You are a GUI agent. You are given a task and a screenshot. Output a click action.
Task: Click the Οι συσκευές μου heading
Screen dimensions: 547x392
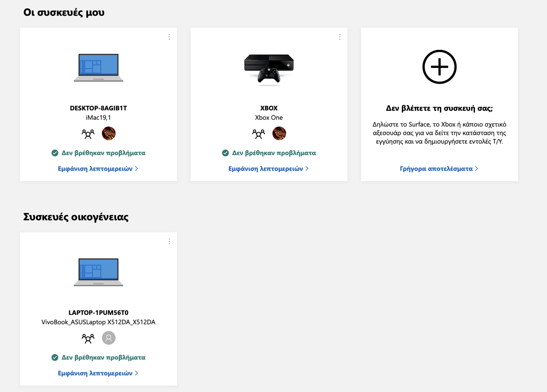[x=64, y=12]
